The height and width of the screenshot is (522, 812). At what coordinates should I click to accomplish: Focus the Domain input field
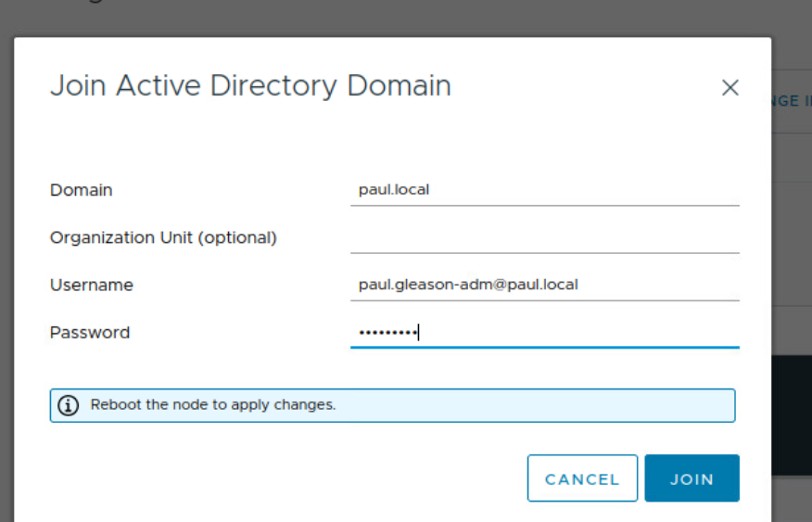point(544,190)
